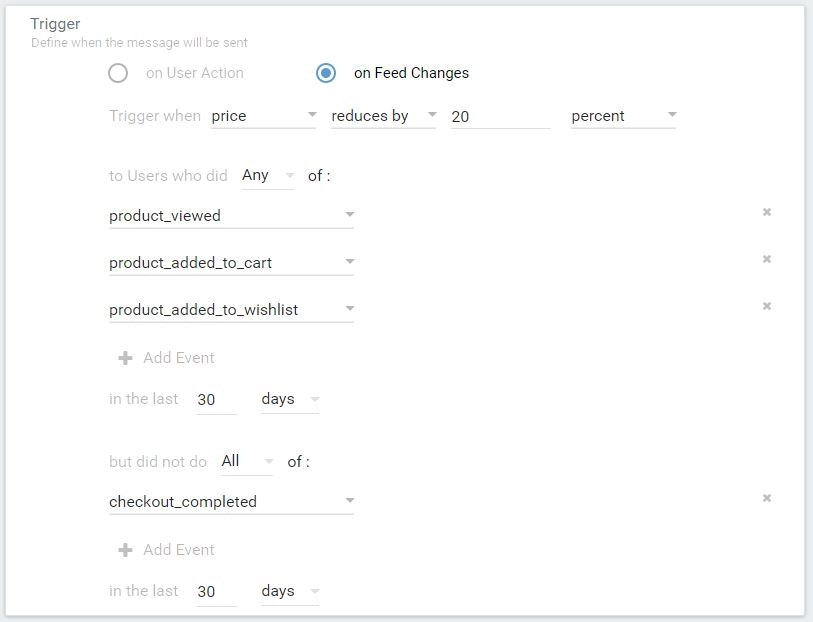This screenshot has width=813, height=622.
Task: Focus the trigger value field showing 20
Action: 499,116
